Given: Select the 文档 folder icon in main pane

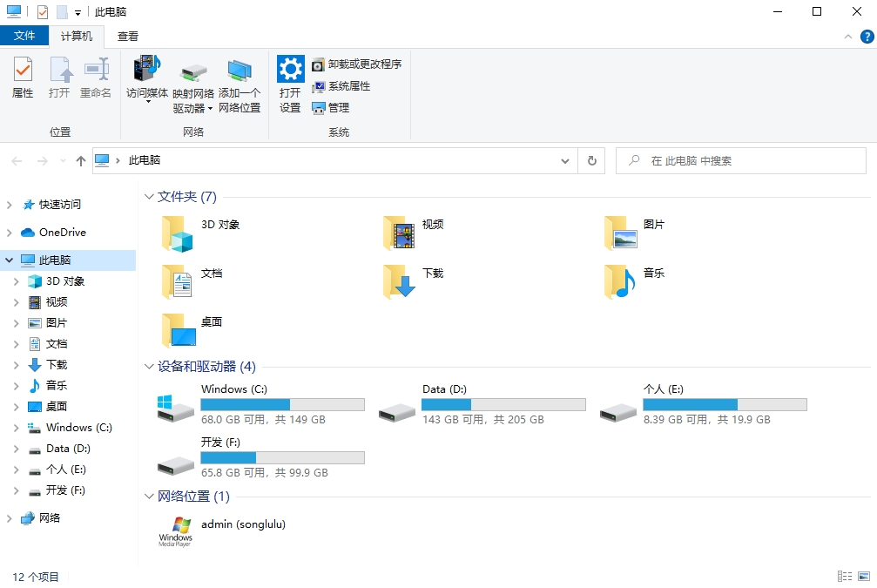Looking at the screenshot, I should coord(177,281).
